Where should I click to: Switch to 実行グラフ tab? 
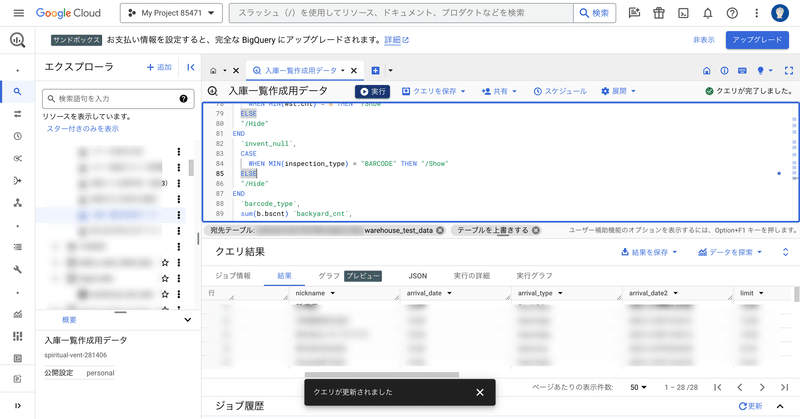534,276
